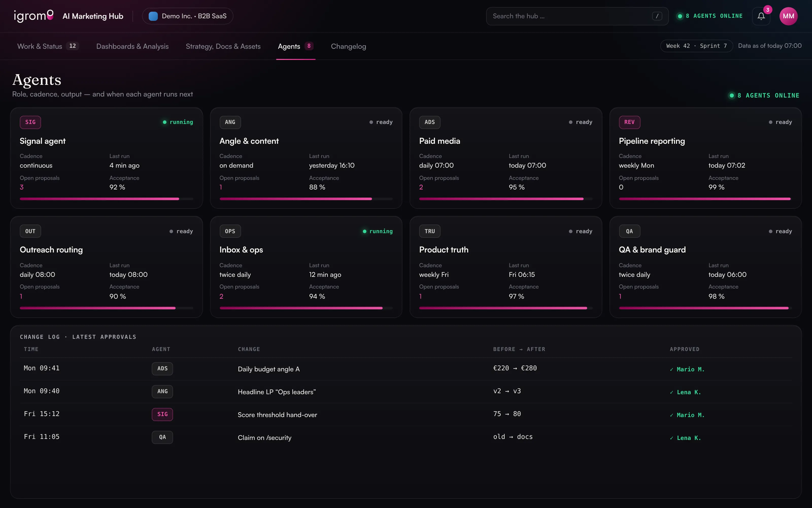This screenshot has width=812, height=508.
Task: Click Signal agent open proposals count 3
Action: (x=22, y=187)
